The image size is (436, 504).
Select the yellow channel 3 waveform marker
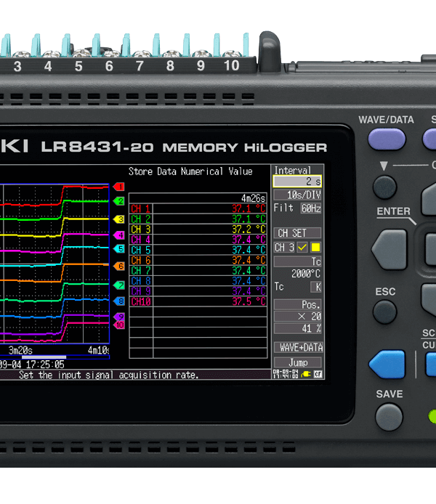point(119,219)
